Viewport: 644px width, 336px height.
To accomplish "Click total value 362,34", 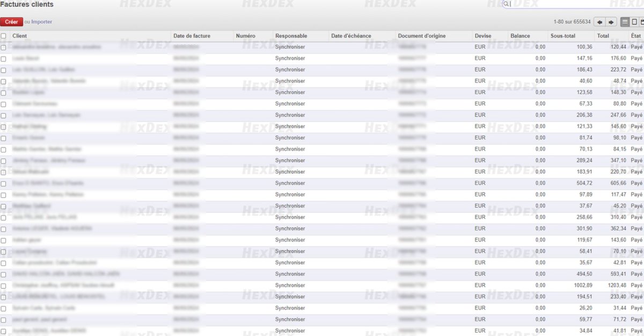I will pos(618,229).
